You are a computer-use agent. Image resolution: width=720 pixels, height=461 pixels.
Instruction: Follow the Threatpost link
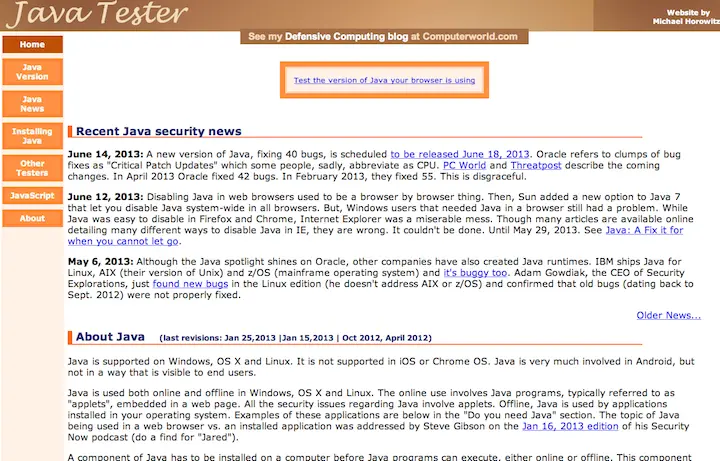coord(536,165)
